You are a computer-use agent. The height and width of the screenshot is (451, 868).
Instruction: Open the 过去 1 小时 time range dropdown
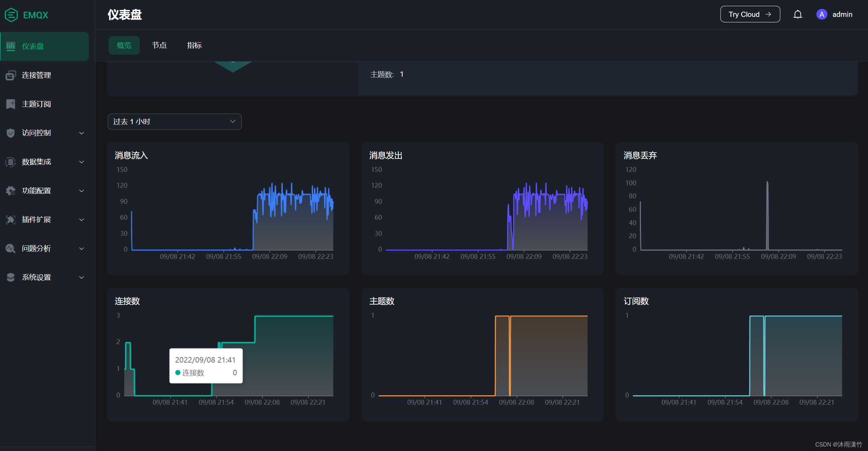[x=174, y=122]
